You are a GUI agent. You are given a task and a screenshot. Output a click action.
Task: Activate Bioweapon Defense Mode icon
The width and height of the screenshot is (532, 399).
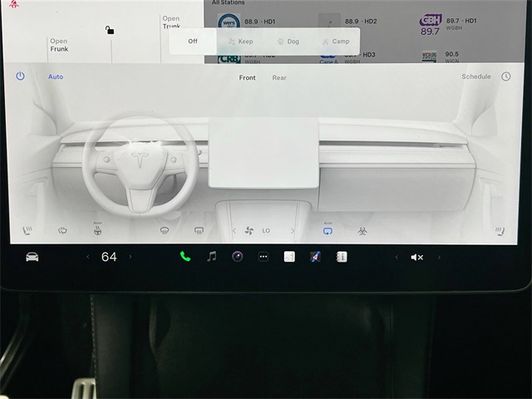click(362, 231)
